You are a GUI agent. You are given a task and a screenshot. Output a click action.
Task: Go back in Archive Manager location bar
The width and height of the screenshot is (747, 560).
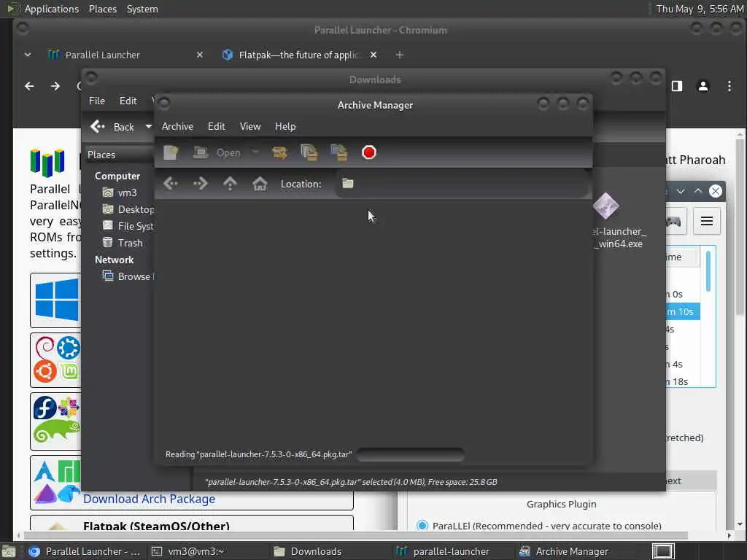coord(171,183)
